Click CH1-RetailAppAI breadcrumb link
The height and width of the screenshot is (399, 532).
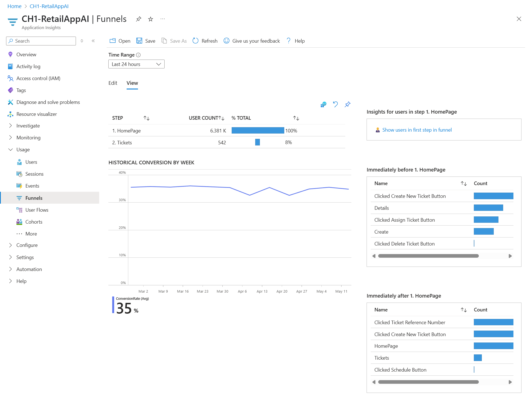point(49,6)
